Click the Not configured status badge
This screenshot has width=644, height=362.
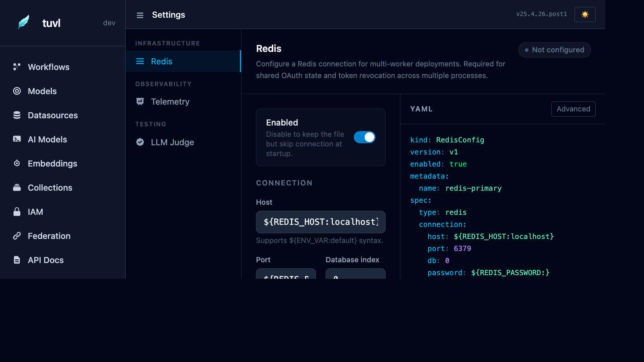(x=554, y=50)
